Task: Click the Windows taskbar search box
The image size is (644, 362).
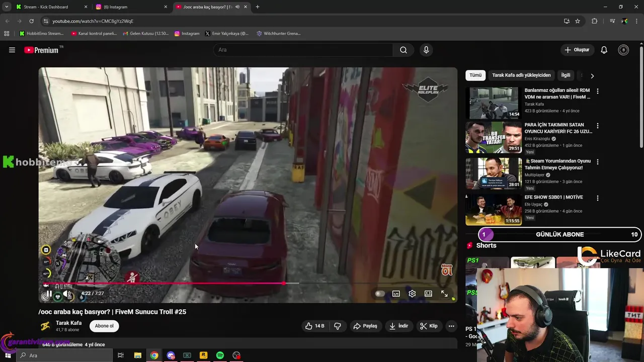Action: pyautogui.click(x=64, y=355)
